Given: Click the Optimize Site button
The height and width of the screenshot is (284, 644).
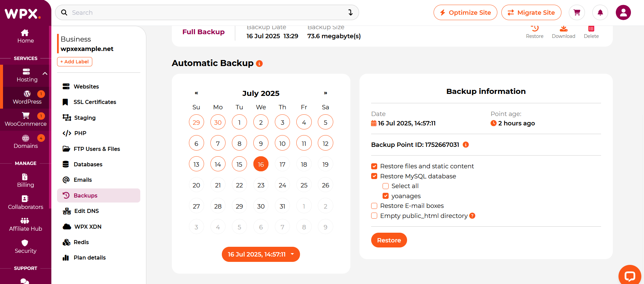Looking at the screenshot, I should (465, 12).
